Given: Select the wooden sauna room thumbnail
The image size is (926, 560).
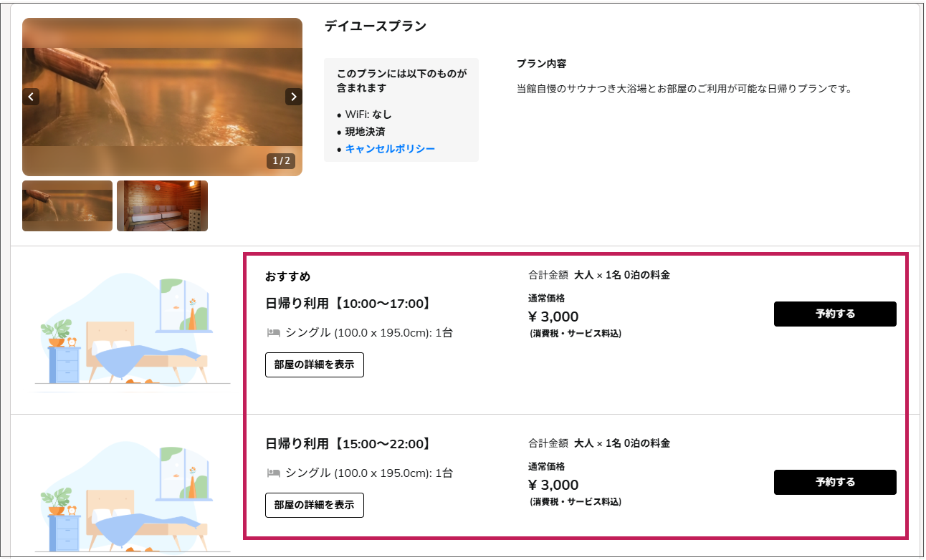Looking at the screenshot, I should (x=162, y=206).
